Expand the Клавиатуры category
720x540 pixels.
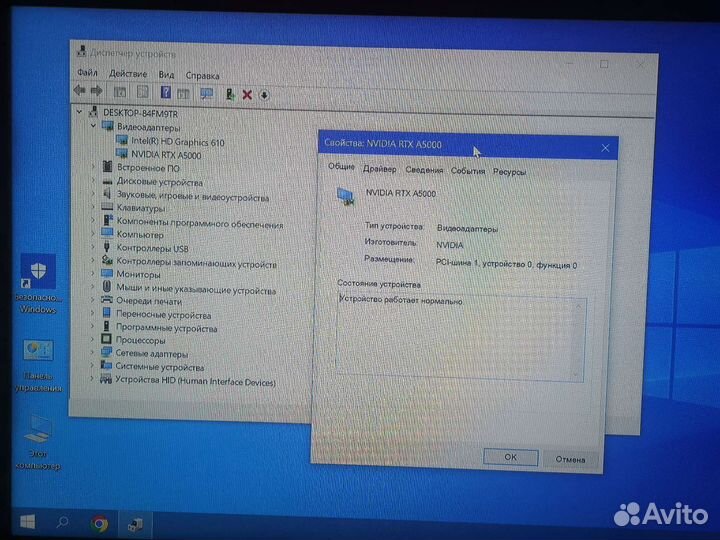[93, 207]
